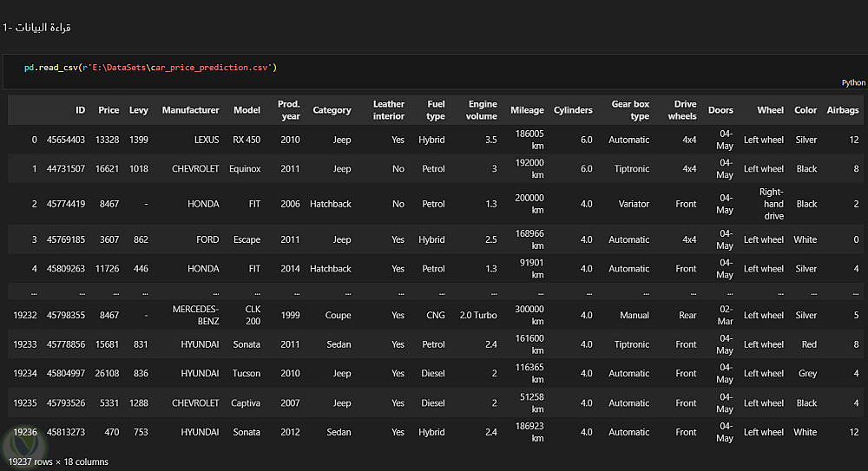The width and height of the screenshot is (868, 471).
Task: Click the ID cell 45774419
Action: pos(66,204)
